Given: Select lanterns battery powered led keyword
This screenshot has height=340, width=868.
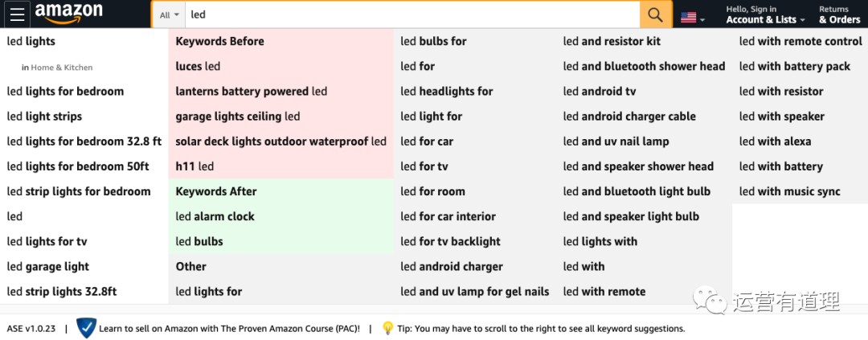Looking at the screenshot, I should [251, 91].
